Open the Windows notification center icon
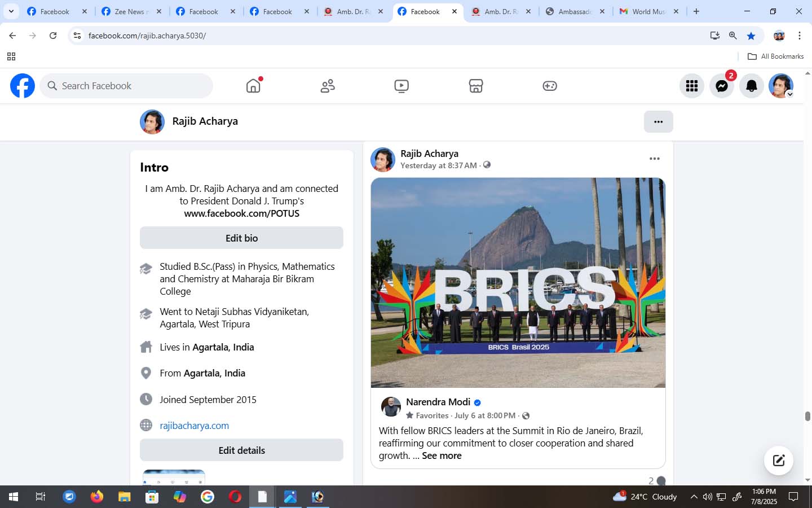 (x=793, y=497)
